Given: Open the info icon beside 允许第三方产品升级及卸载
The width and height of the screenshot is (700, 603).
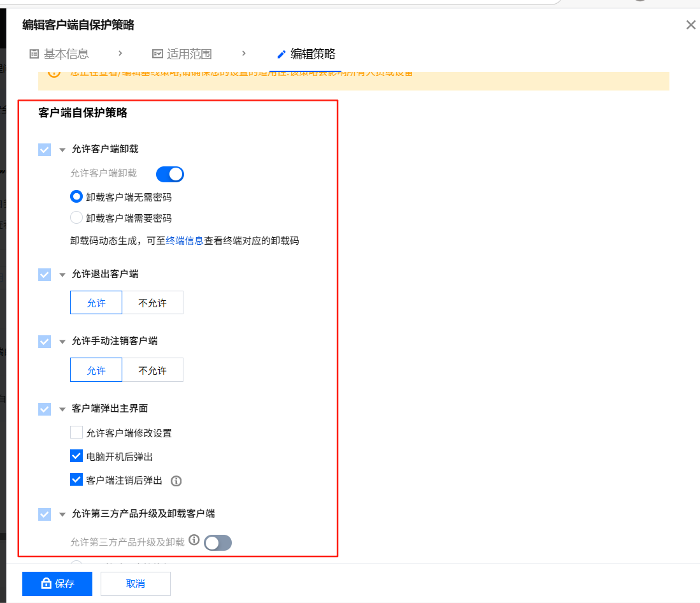Looking at the screenshot, I should [194, 540].
